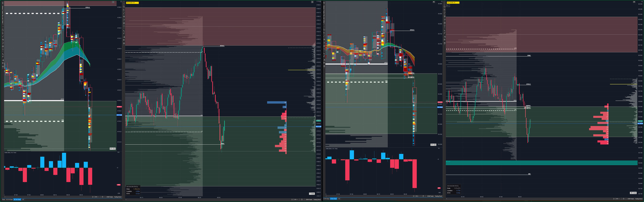Click the '1 lots' size button in second pane

pyautogui.click(x=312, y=193)
